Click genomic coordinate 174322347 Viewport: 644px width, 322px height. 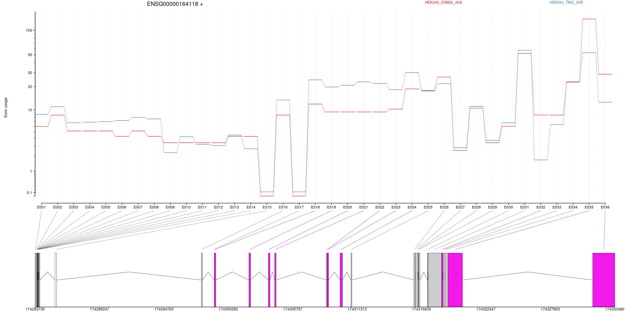[486, 309]
